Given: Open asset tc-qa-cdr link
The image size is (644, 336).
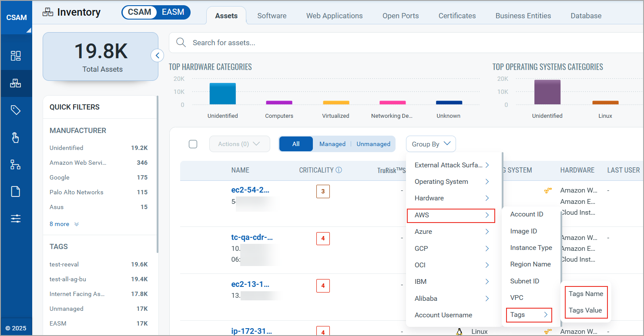Looking at the screenshot, I should pos(252,237).
